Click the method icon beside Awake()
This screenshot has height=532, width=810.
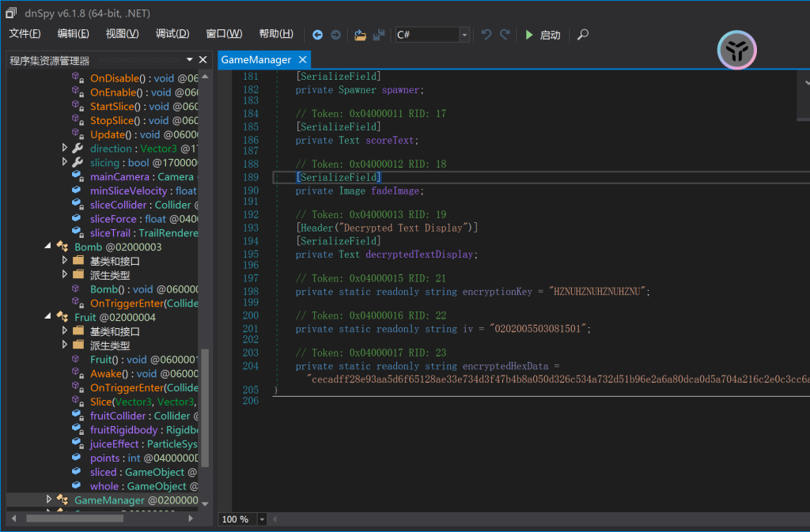[78, 373]
